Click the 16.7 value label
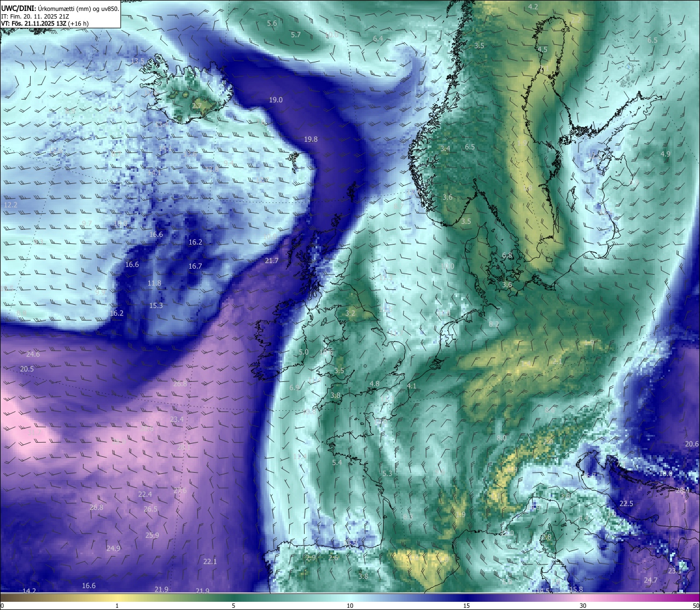Viewport: 700px width, 610px height. tap(195, 266)
